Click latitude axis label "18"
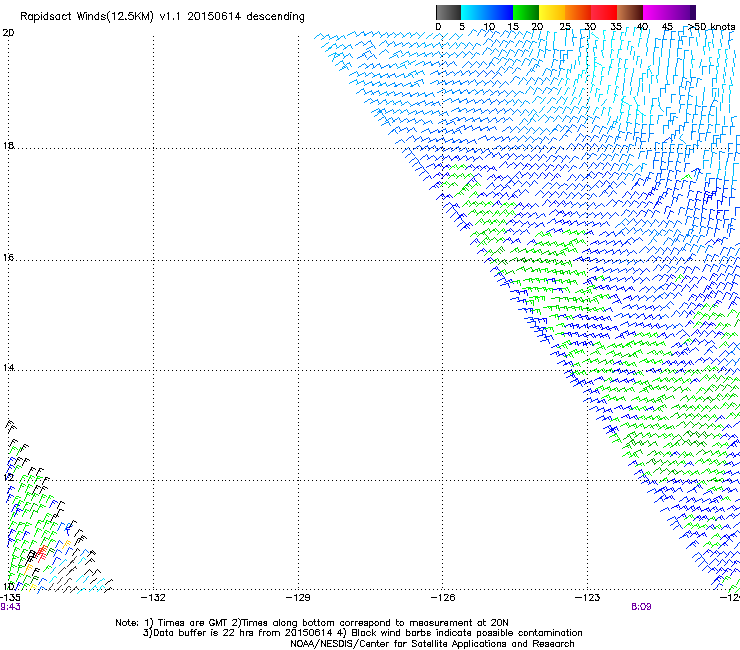 pyautogui.click(x=8, y=145)
